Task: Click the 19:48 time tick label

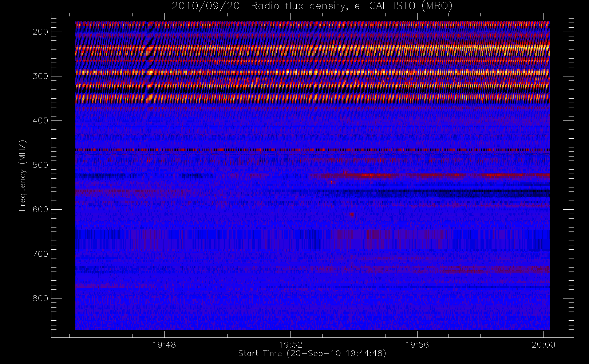Action: (x=164, y=345)
